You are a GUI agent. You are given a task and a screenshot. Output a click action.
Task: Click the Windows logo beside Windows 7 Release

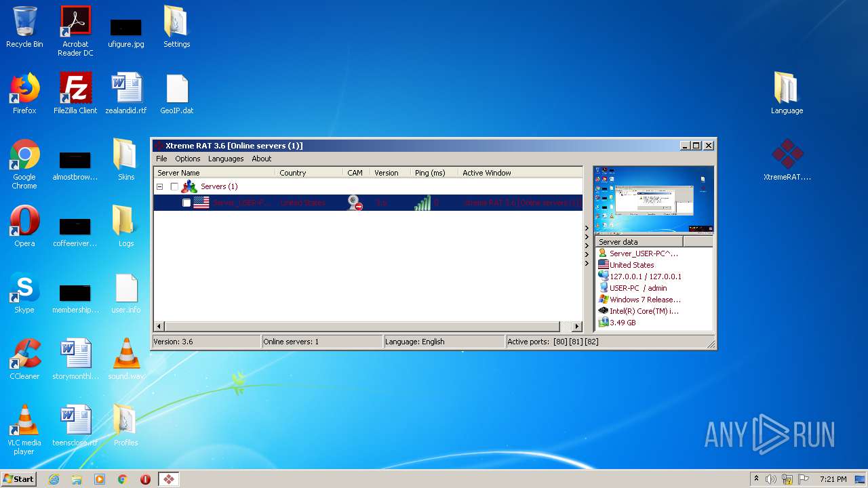point(603,300)
